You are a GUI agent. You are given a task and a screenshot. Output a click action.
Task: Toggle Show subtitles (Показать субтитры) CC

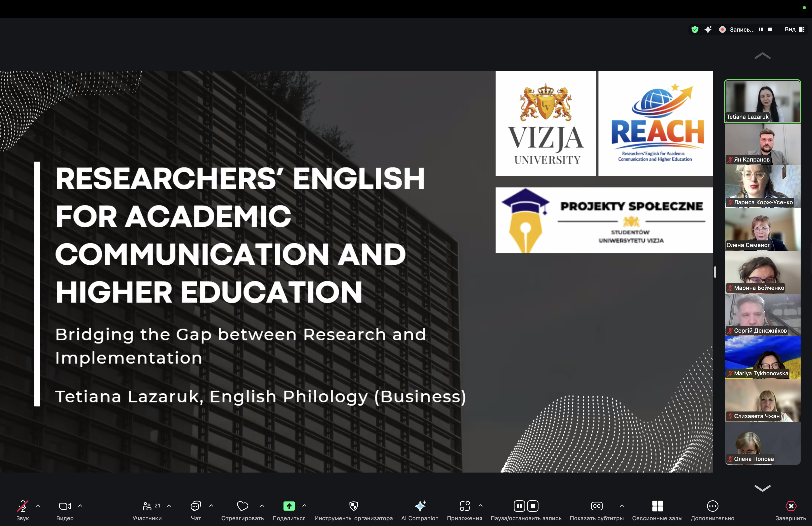pos(596,506)
